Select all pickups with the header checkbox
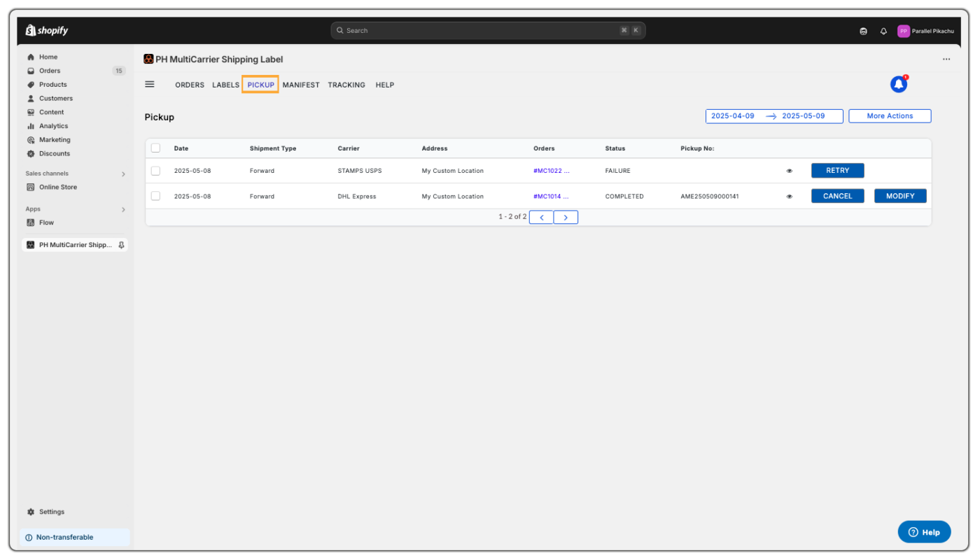Image resolution: width=980 pixels, height=560 pixels. coord(155,148)
